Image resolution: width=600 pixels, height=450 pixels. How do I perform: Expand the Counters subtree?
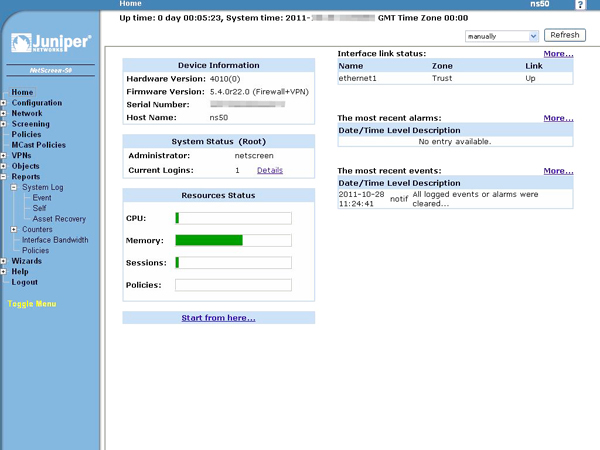14,230
